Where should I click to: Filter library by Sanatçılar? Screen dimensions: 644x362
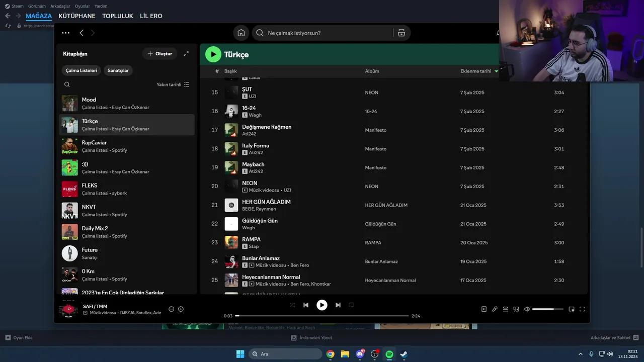pyautogui.click(x=118, y=70)
